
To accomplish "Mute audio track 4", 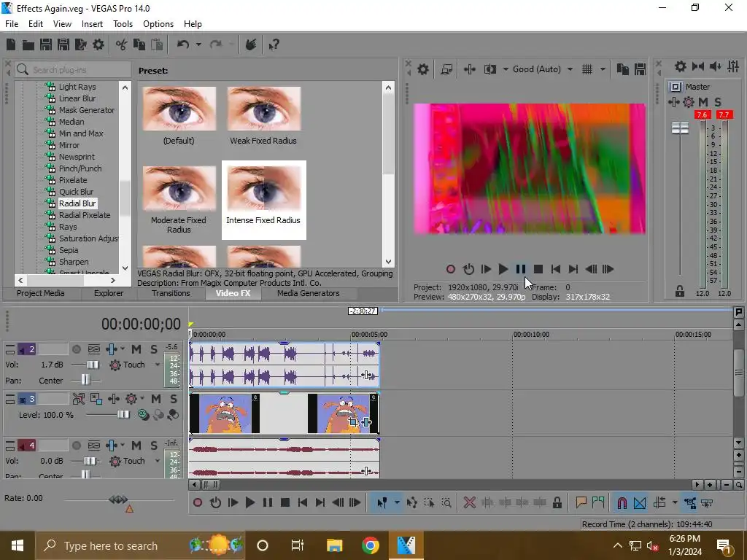I will point(136,446).
